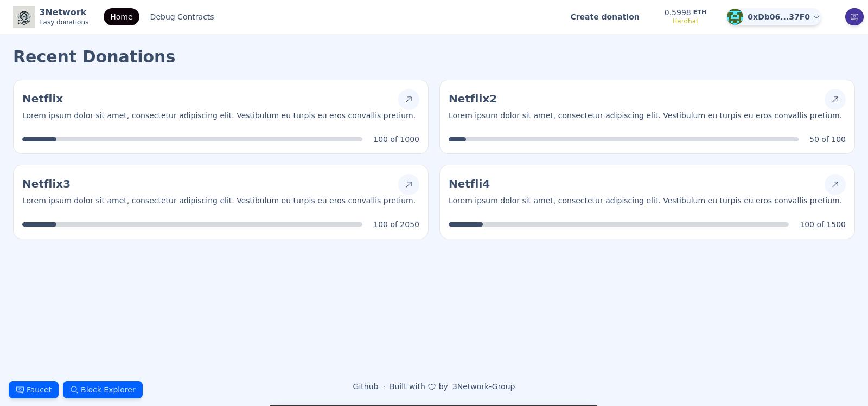This screenshot has height=406, width=868.
Task: Click the '50 of 100' amount text
Action: pos(827,139)
